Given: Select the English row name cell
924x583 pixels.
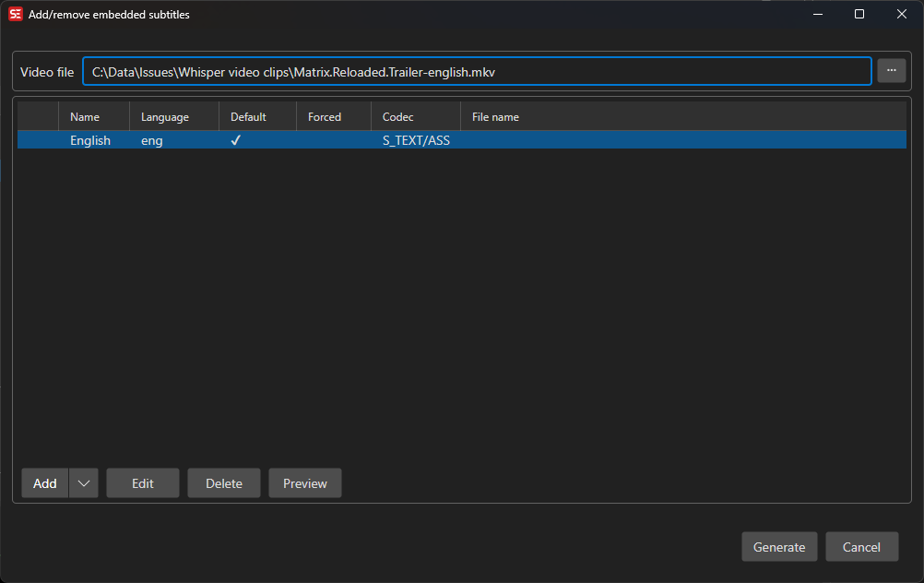Looking at the screenshot, I should 90,140.
